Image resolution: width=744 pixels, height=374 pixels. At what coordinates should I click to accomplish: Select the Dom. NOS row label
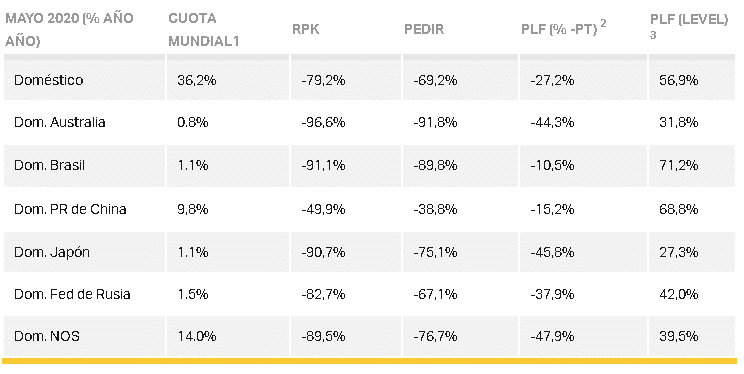[46, 337]
